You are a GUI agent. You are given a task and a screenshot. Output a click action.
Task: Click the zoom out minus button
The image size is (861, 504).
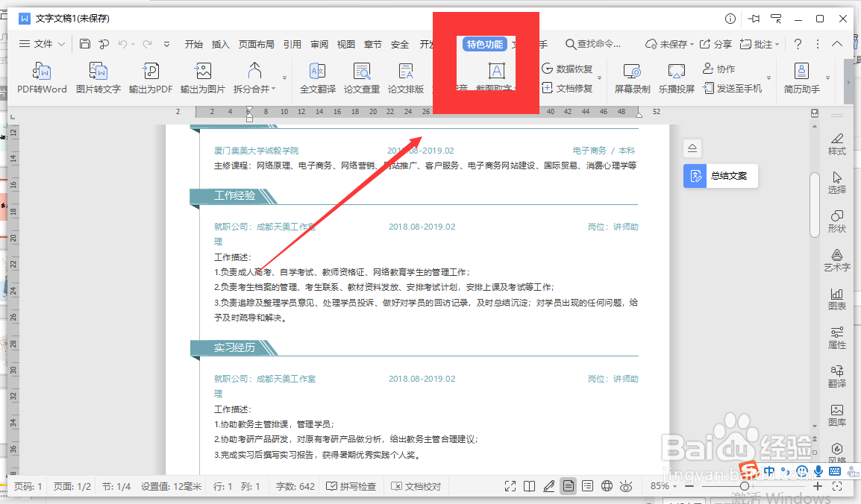point(689,486)
